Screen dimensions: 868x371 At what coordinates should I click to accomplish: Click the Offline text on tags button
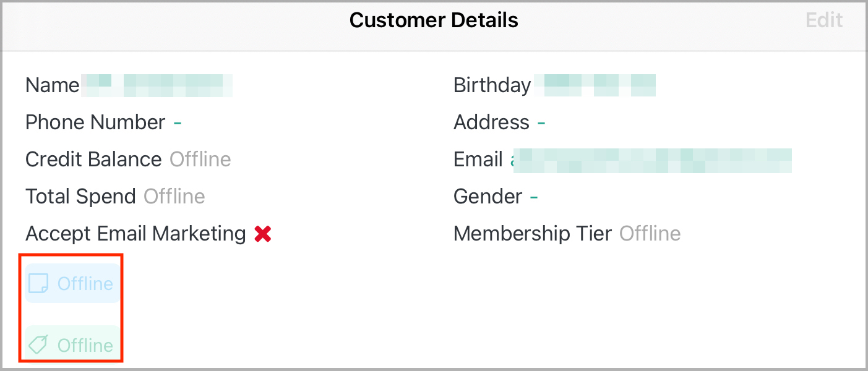85,344
